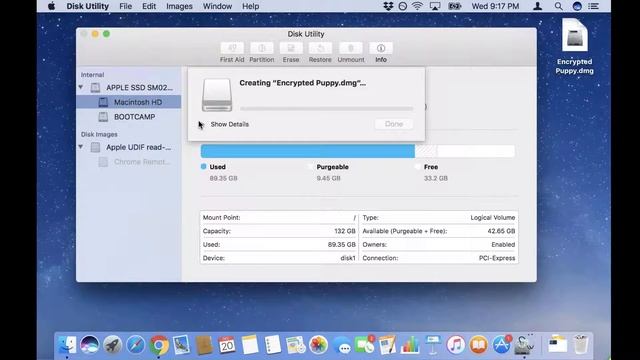Select the Erase toolbar icon
Viewport: 640px width, 360px height.
[291, 48]
